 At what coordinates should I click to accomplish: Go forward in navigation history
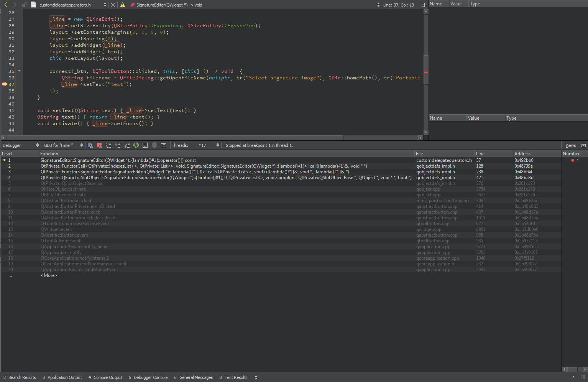tap(15, 5)
